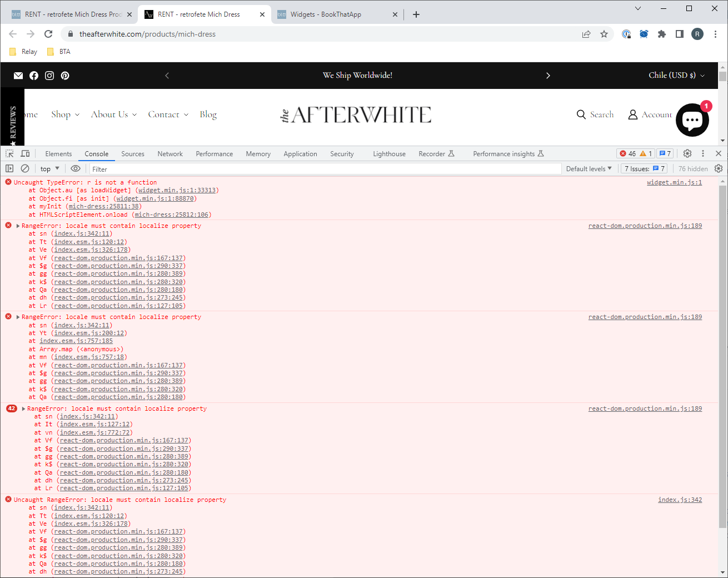Bookmark this page with star icon
The height and width of the screenshot is (578, 728).
[x=604, y=34]
